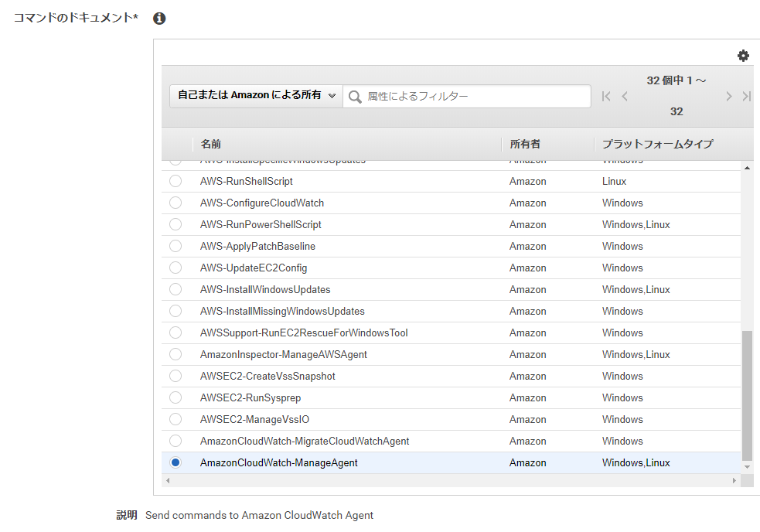Select AWS-ApplyPatchBaseline radio button

[x=176, y=246]
